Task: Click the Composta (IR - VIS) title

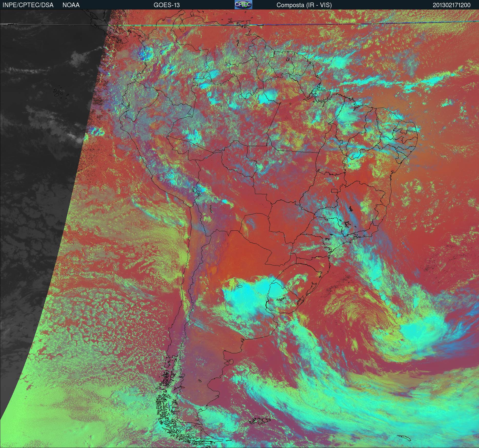Action: 304,5
